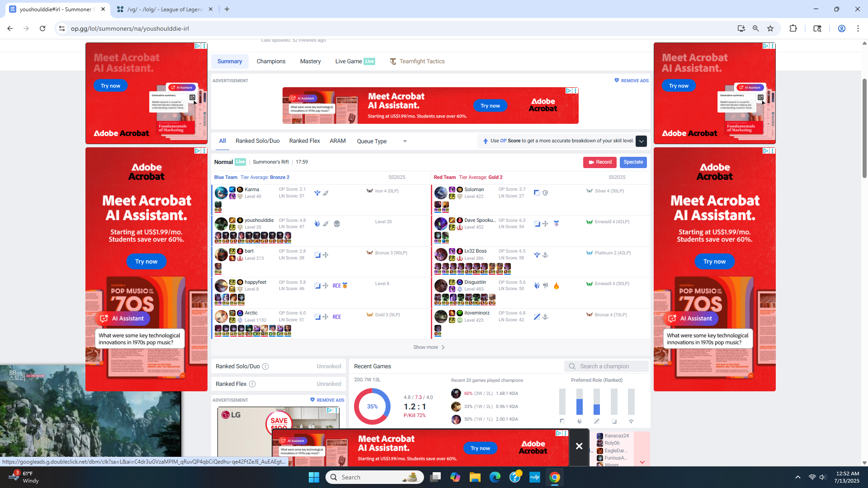Viewport: 868px width, 488px height.
Task: Filter matches by ARAM
Action: tap(337, 141)
